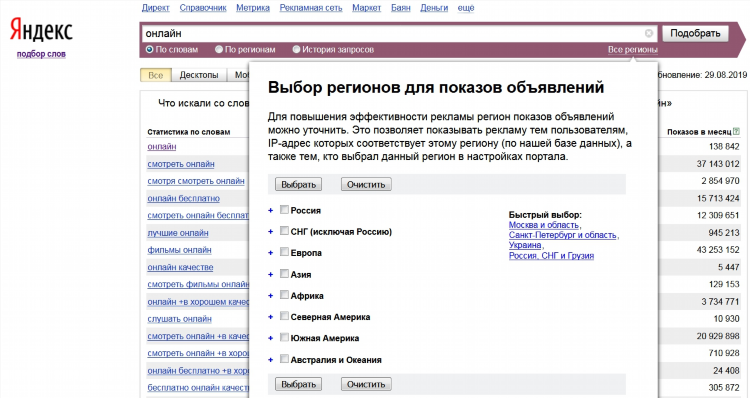The width and height of the screenshot is (750, 398).
Task: Enable the Африка checkbox
Action: tap(284, 295)
